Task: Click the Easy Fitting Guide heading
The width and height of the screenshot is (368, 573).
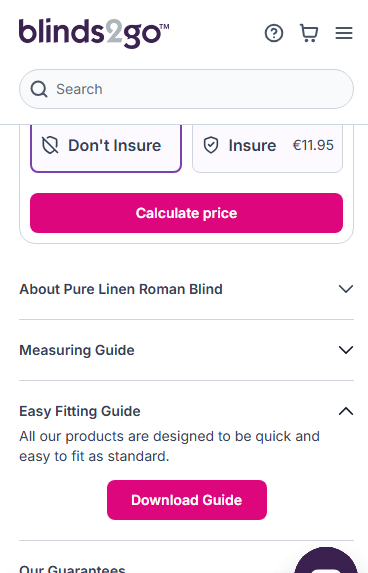Action: point(80,411)
